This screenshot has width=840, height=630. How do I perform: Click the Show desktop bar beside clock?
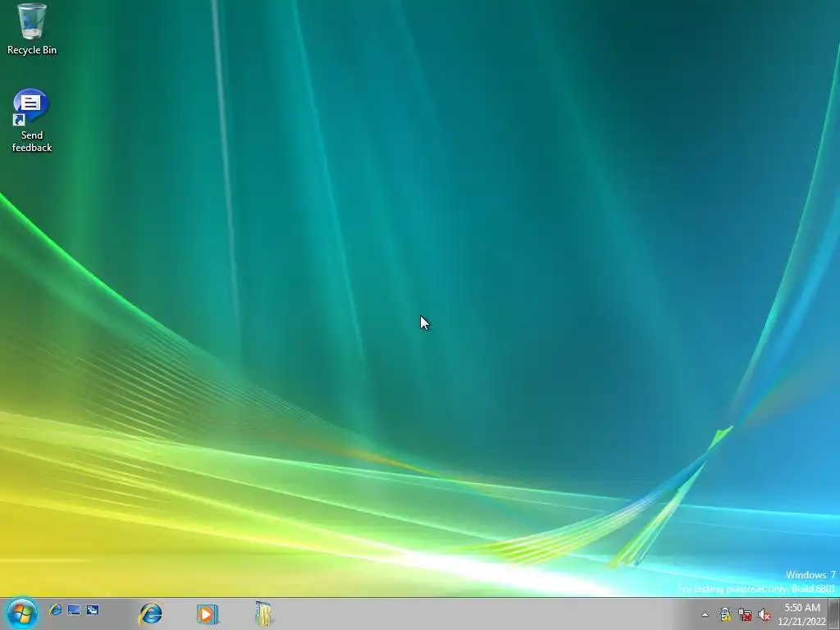[x=834, y=614]
